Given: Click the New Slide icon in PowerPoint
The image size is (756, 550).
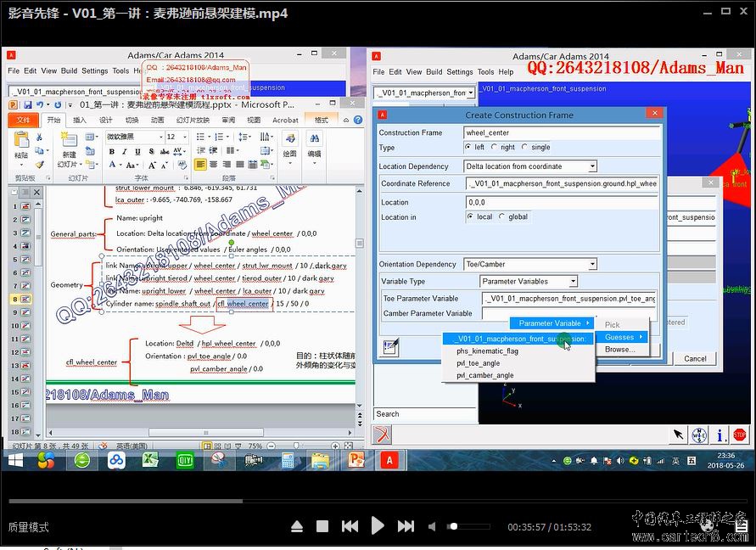Looking at the screenshot, I should coord(69,140).
